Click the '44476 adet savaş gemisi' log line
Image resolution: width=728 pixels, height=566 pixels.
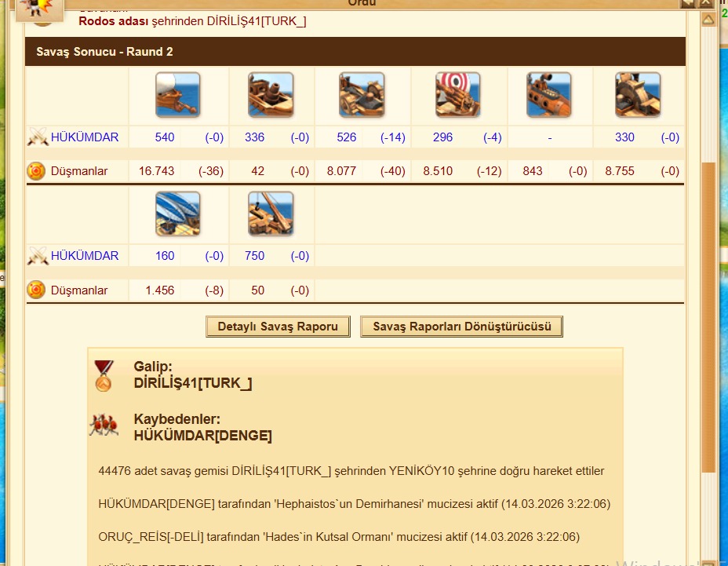351,471
